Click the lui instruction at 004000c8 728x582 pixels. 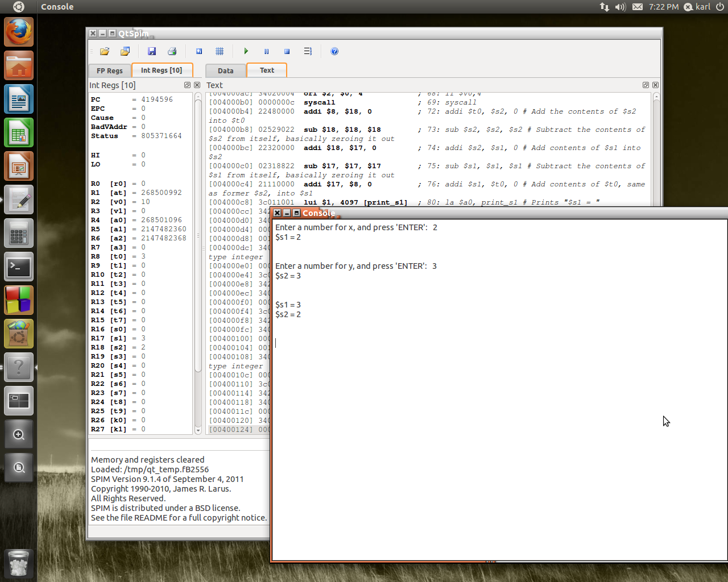point(404,202)
